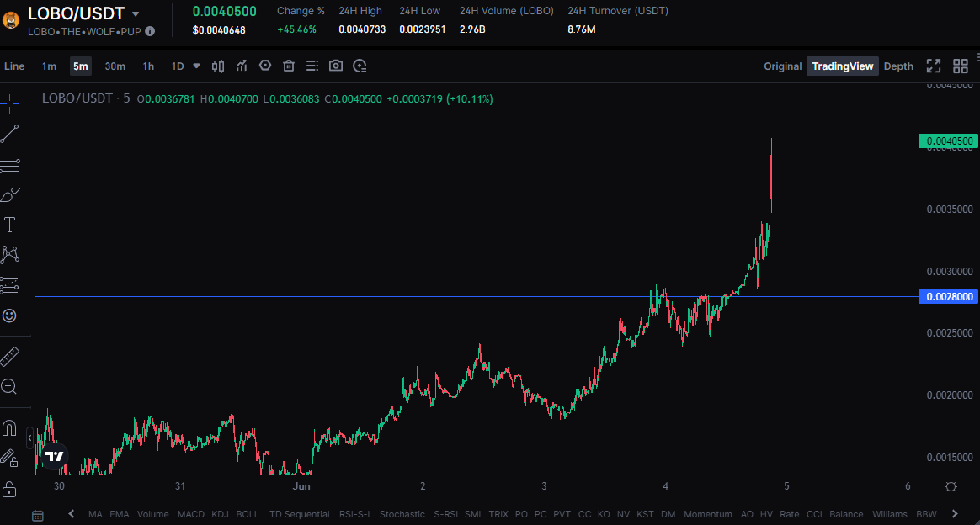The image size is (980, 525).
Task: Click the LOBO coin logo
Action: coord(11,20)
